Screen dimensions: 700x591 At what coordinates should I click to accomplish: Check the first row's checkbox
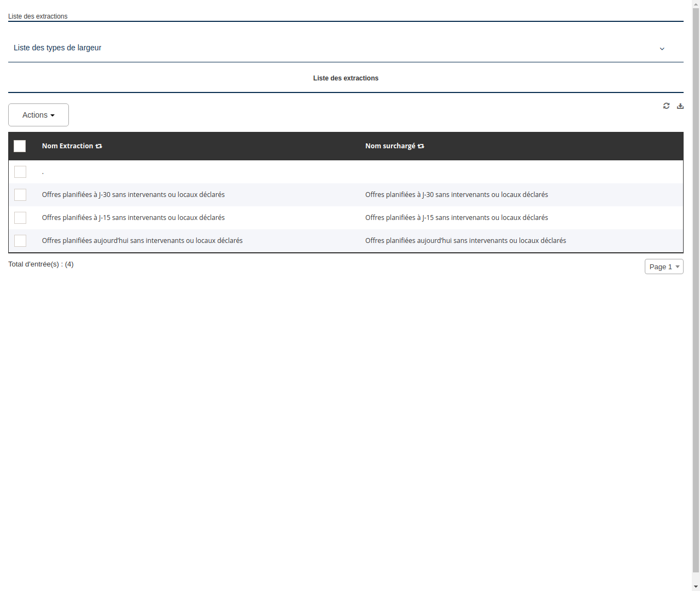click(x=20, y=172)
